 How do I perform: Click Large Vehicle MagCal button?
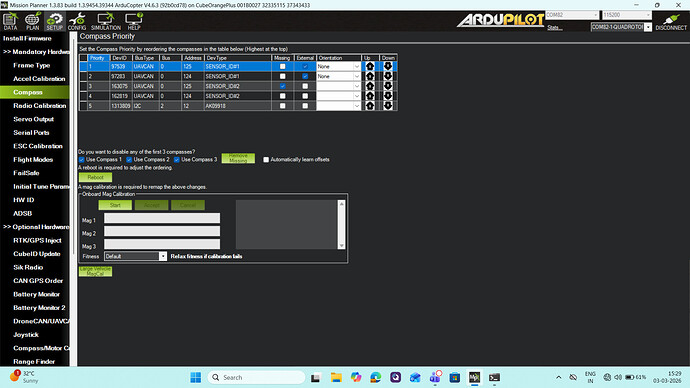[x=95, y=271]
